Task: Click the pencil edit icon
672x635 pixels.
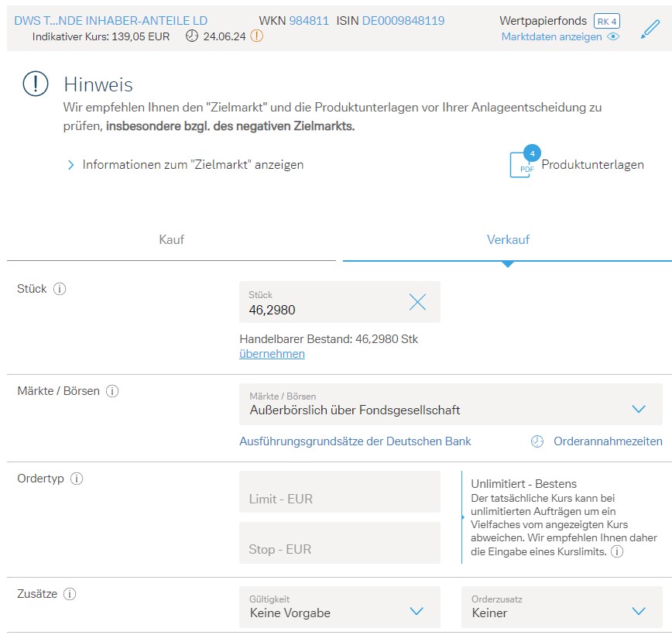Action: tap(650, 29)
